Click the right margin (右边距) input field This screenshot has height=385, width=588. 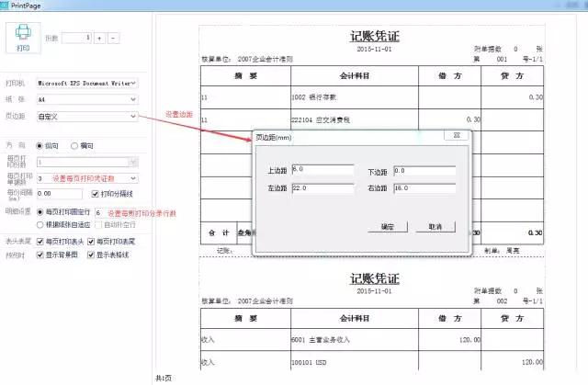tap(424, 187)
